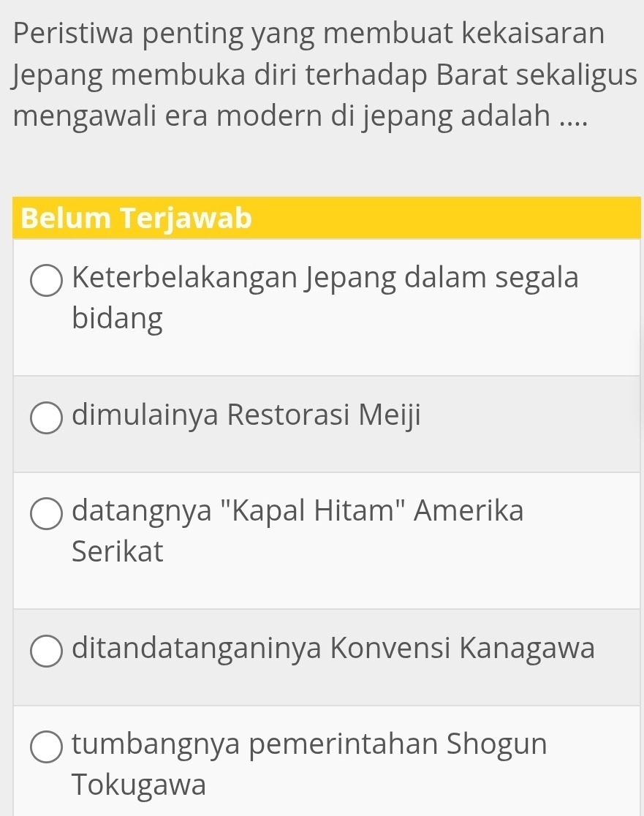Click the word "bidang" in first option
Viewport: 644px width, 816px height.
click(118, 319)
